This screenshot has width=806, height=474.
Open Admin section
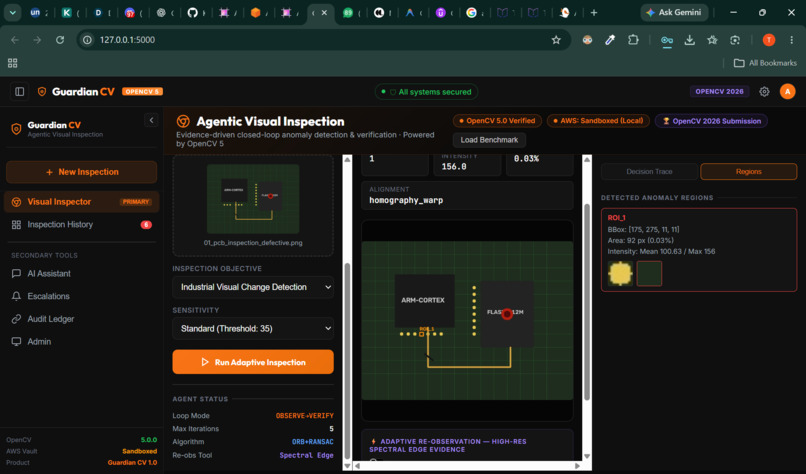pyautogui.click(x=81, y=341)
